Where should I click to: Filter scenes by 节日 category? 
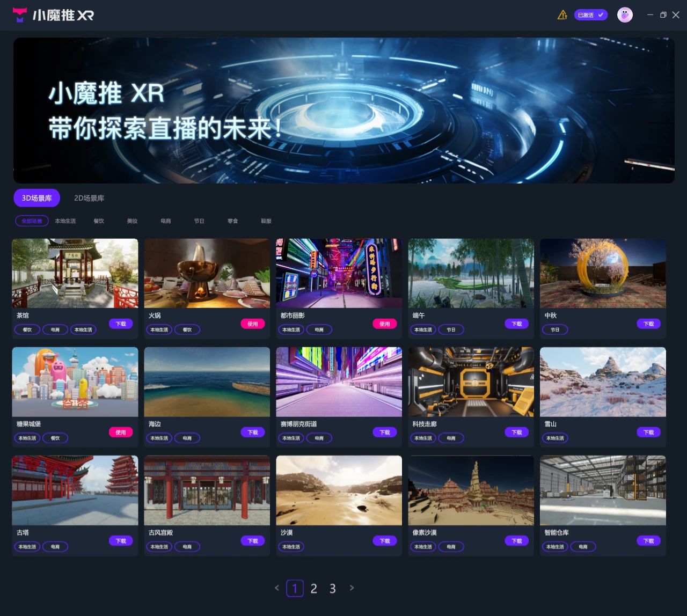tap(199, 221)
